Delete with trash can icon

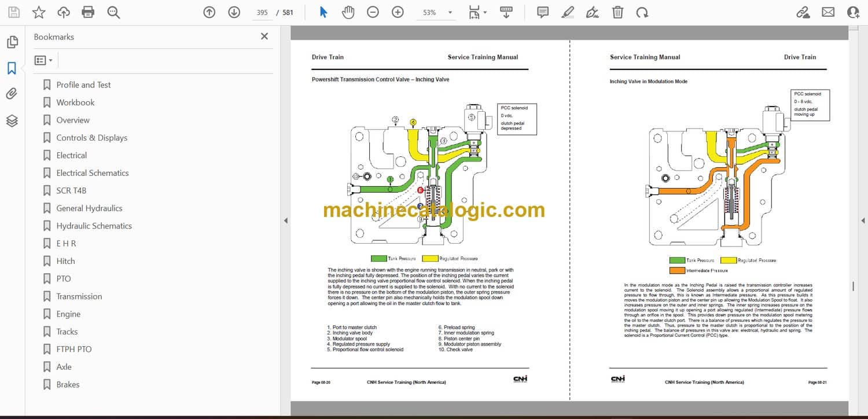617,12
